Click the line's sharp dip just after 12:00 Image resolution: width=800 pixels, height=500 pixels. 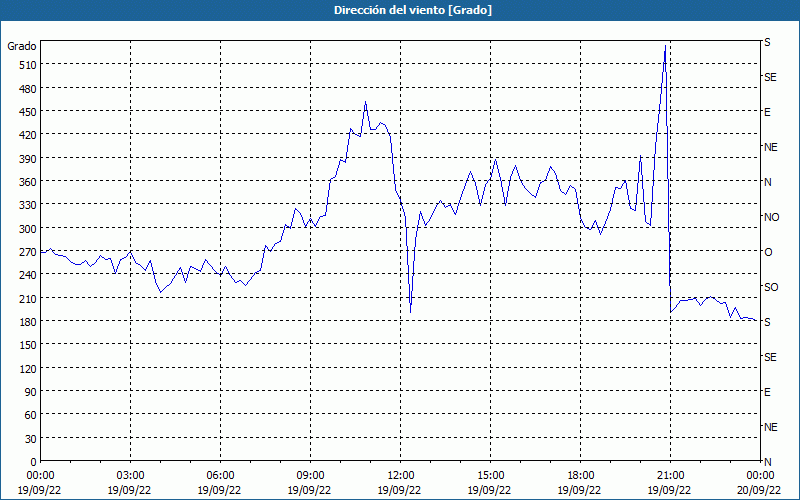410,312
